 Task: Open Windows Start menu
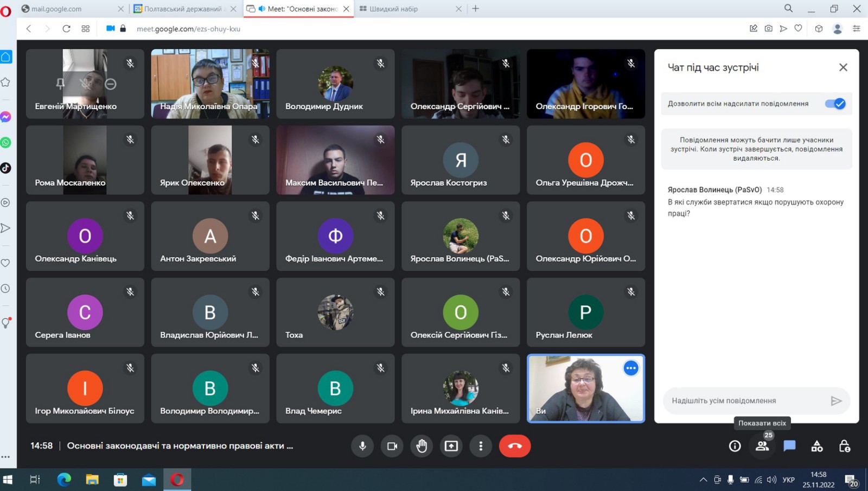click(x=8, y=480)
